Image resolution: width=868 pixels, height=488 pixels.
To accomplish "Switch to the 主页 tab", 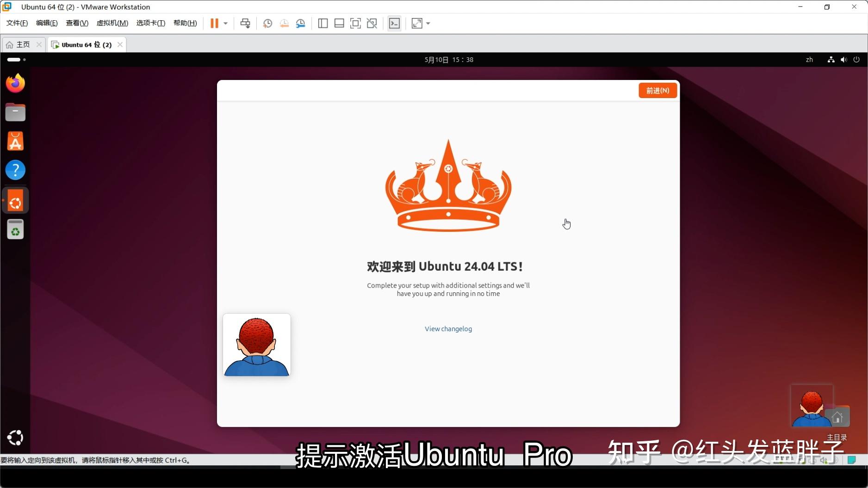I will (22, 44).
